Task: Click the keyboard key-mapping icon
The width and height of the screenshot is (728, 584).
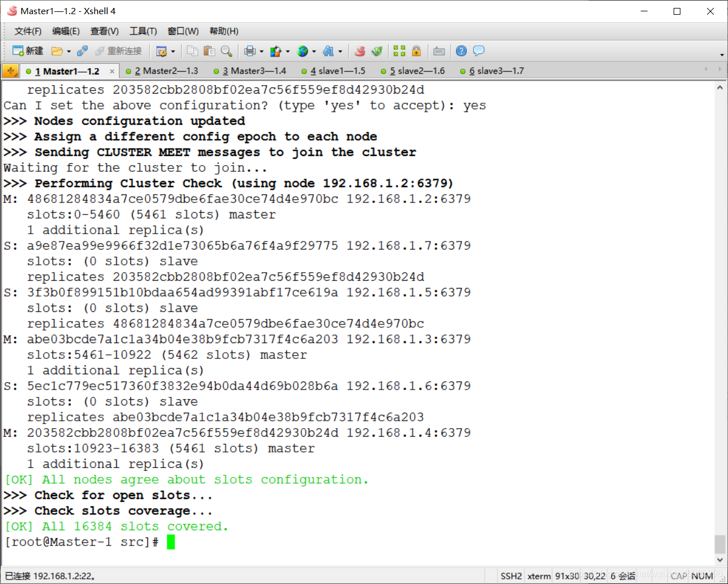Action: coord(439,51)
